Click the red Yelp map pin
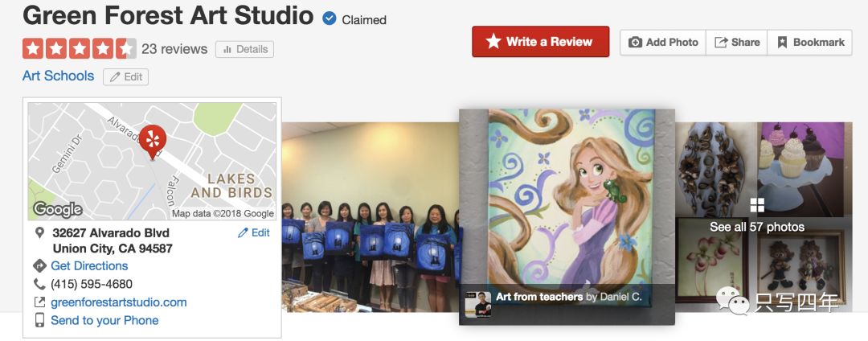Viewport: 868px width, 341px height. click(152, 142)
